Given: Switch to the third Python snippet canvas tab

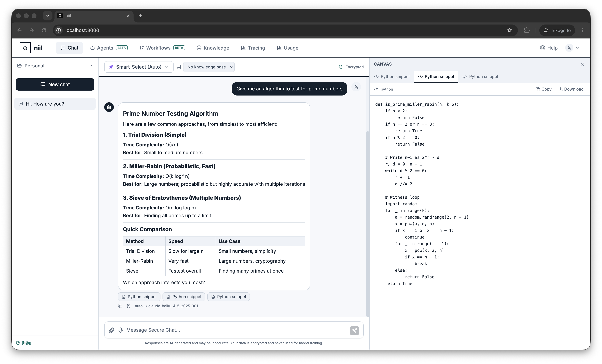Looking at the screenshot, I should [480, 77].
